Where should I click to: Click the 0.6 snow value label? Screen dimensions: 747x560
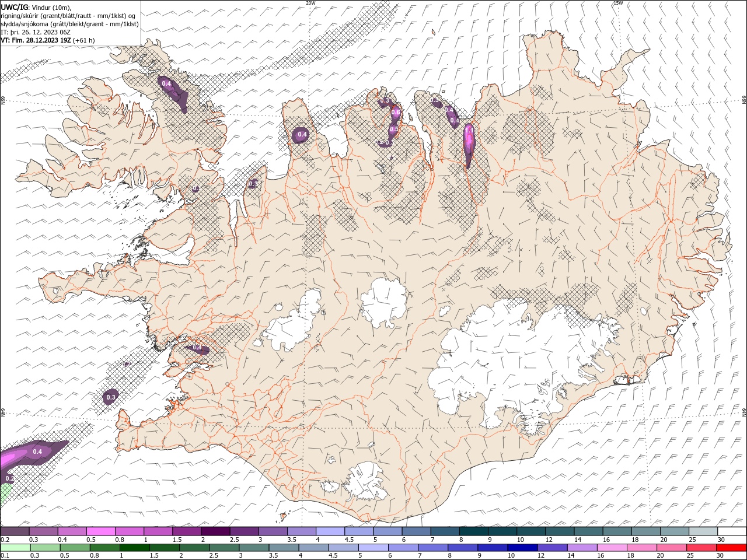[396, 113]
